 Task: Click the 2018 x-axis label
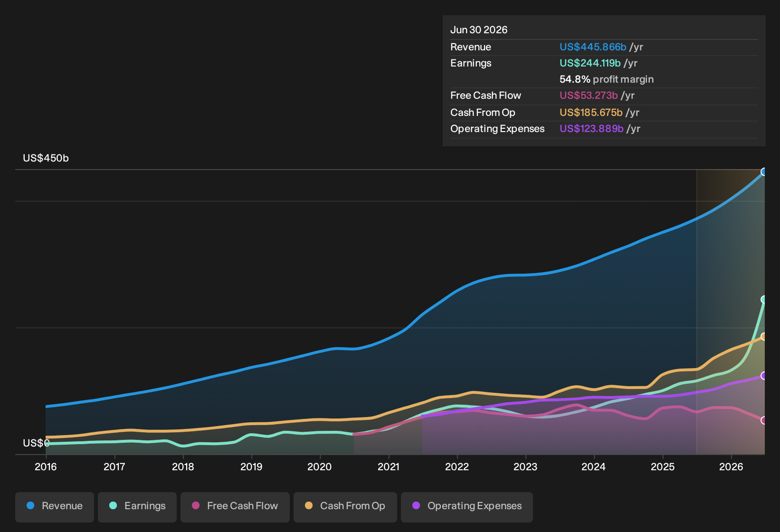[x=183, y=466]
